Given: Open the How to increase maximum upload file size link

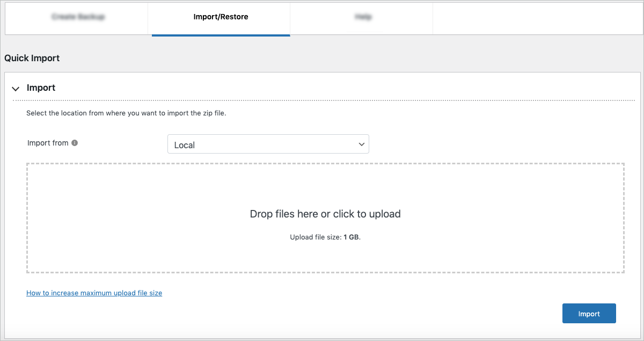Looking at the screenshot, I should pyautogui.click(x=94, y=293).
